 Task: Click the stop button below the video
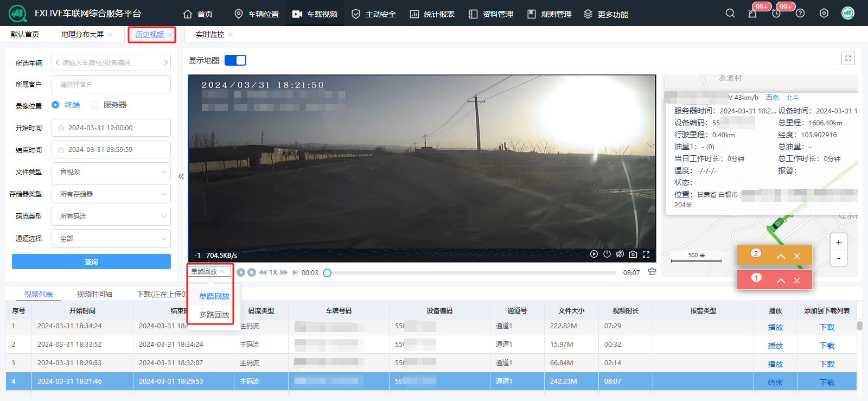252,272
